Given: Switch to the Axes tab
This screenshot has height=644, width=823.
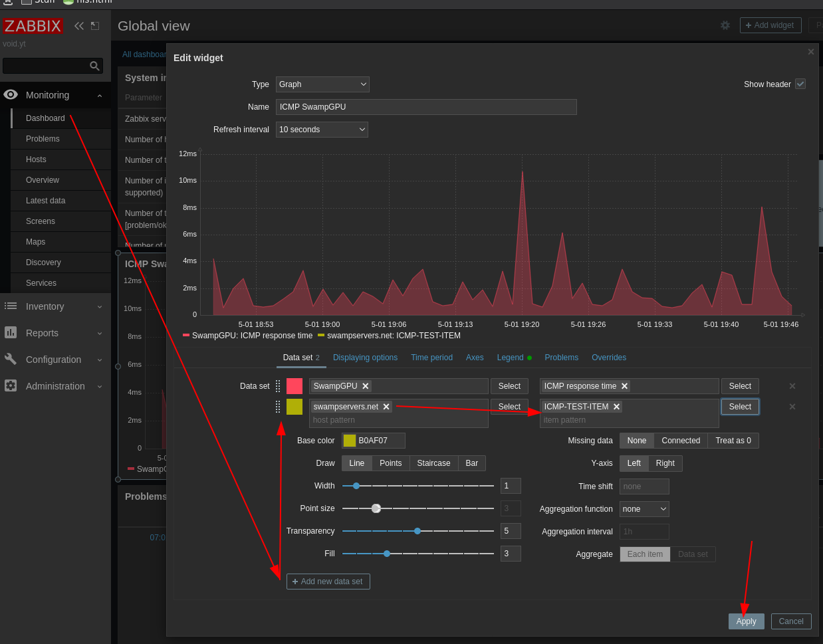Looking at the screenshot, I should [x=475, y=358].
